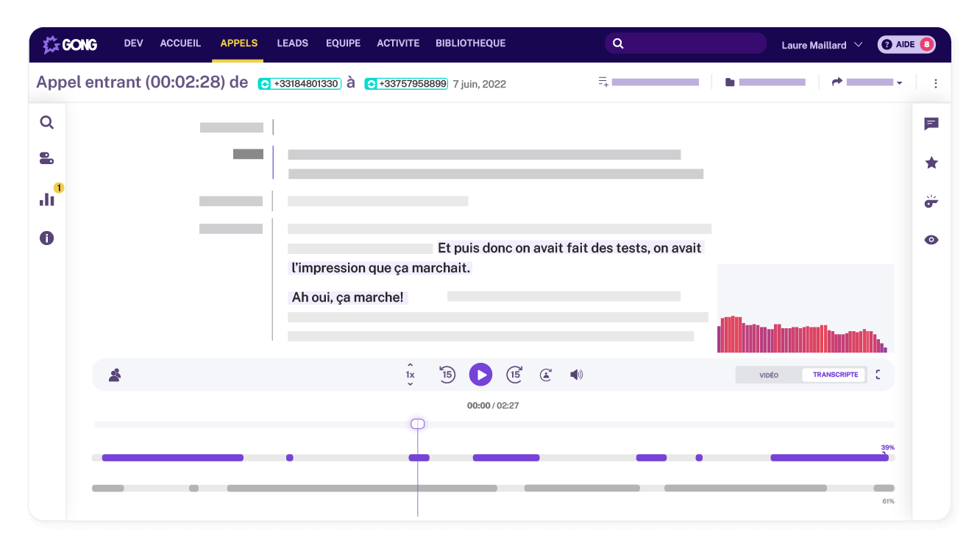Star this call using the sidebar icon
Viewport: 980px width, 549px height.
click(931, 163)
